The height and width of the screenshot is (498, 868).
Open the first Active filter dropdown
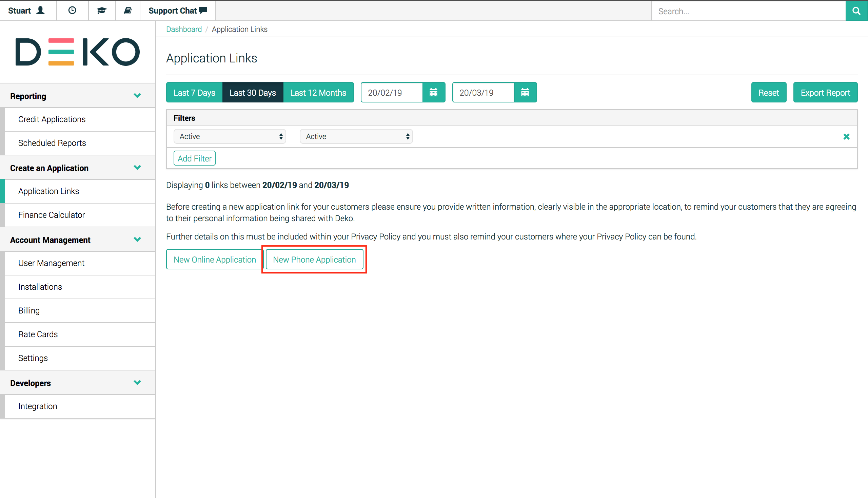230,136
